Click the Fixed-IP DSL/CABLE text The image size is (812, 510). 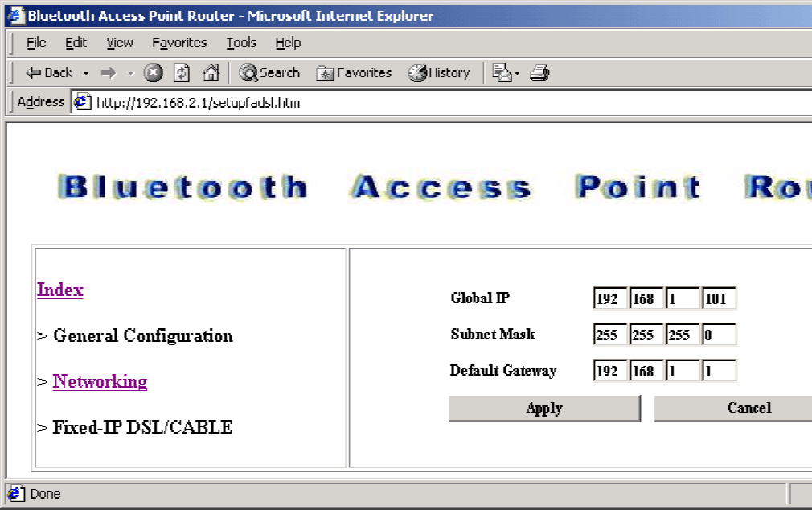[142, 428]
